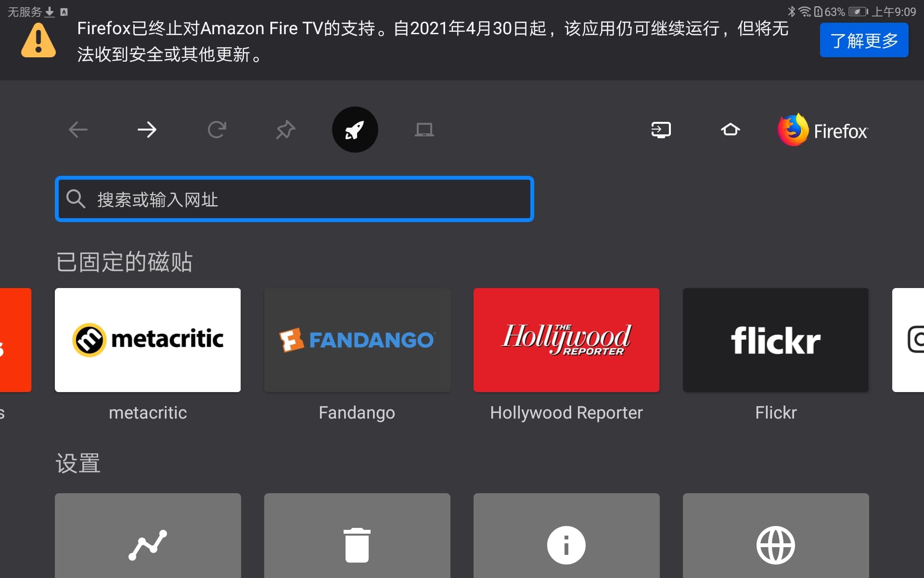Viewport: 924px width, 578px height.
Task: Reload the page with the refresh icon
Action: (217, 130)
